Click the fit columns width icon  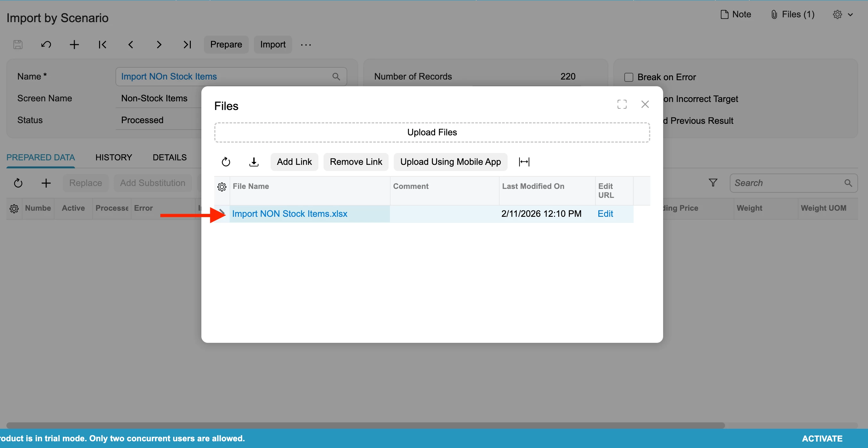pyautogui.click(x=524, y=162)
